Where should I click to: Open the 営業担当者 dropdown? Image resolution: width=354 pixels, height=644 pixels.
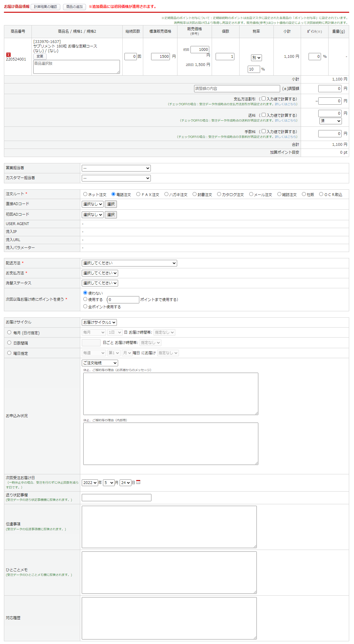coord(116,168)
